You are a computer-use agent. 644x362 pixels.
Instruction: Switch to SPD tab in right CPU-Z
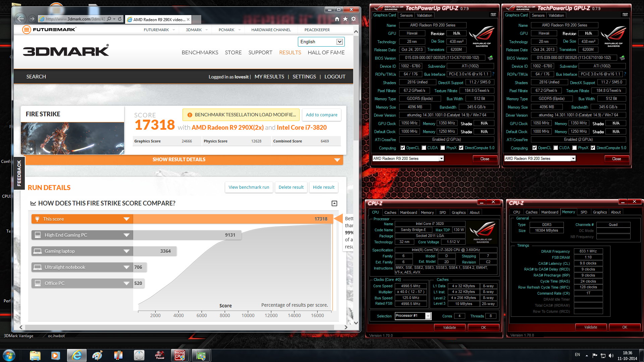point(584,212)
